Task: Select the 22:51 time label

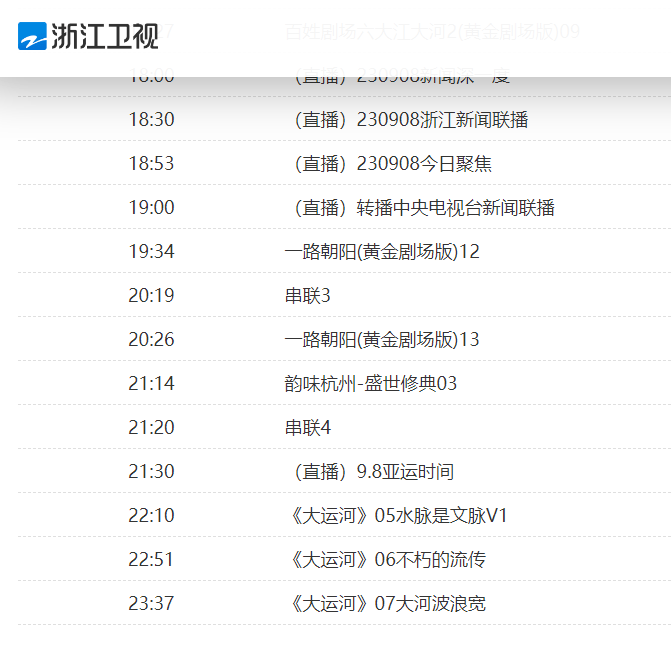Action: coord(151,560)
